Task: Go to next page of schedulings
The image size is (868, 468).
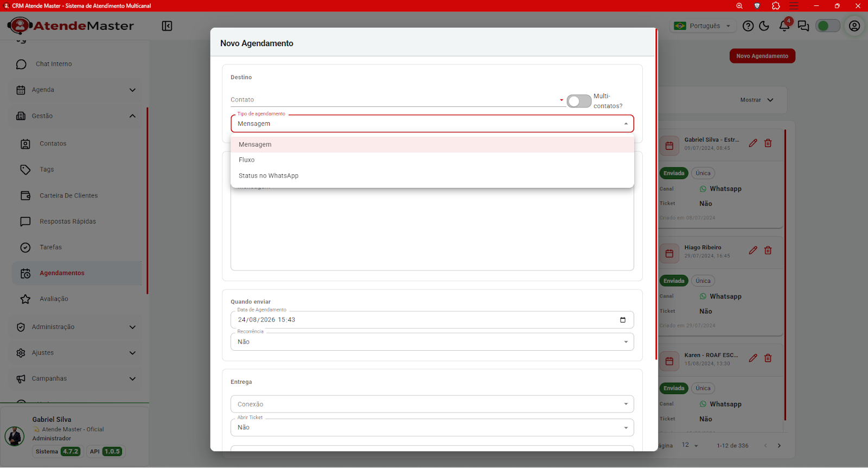Action: point(779,446)
